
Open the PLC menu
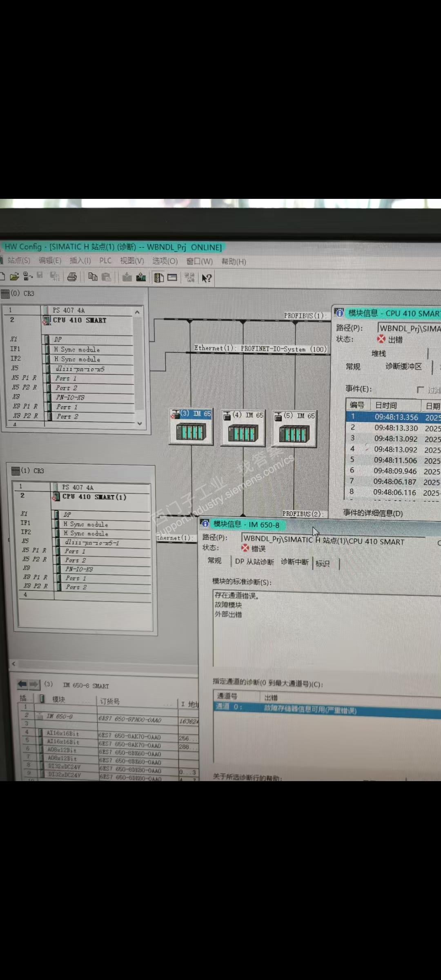[x=105, y=261]
